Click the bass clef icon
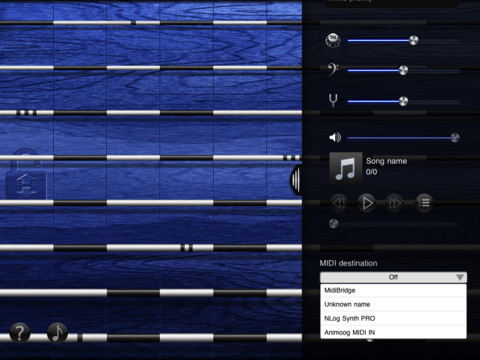480x360 pixels. pyautogui.click(x=333, y=69)
